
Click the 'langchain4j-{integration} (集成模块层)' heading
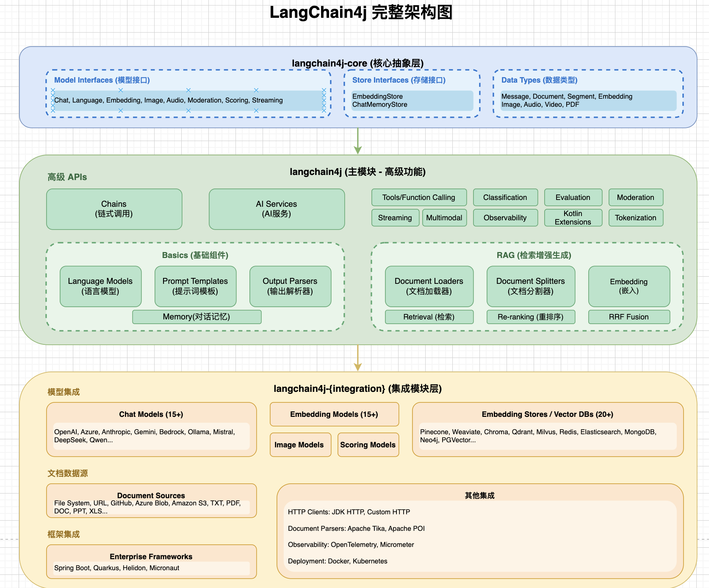coord(358,388)
